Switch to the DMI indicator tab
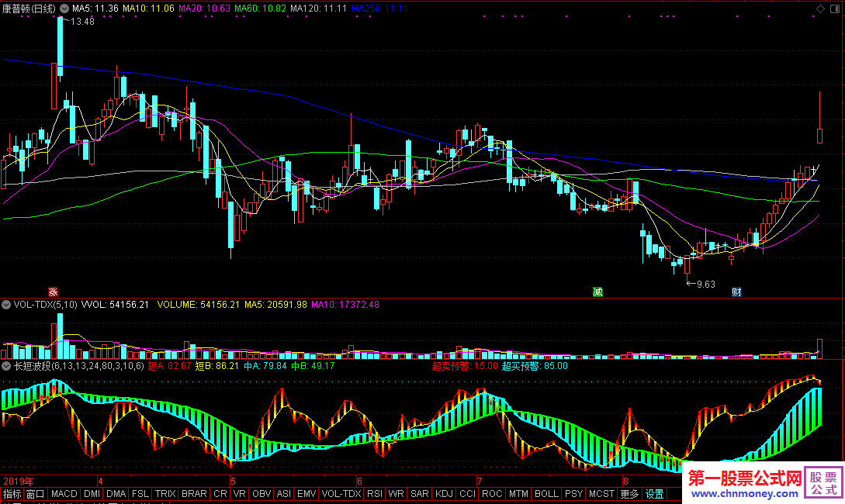This screenshot has width=845, height=504. (92, 494)
